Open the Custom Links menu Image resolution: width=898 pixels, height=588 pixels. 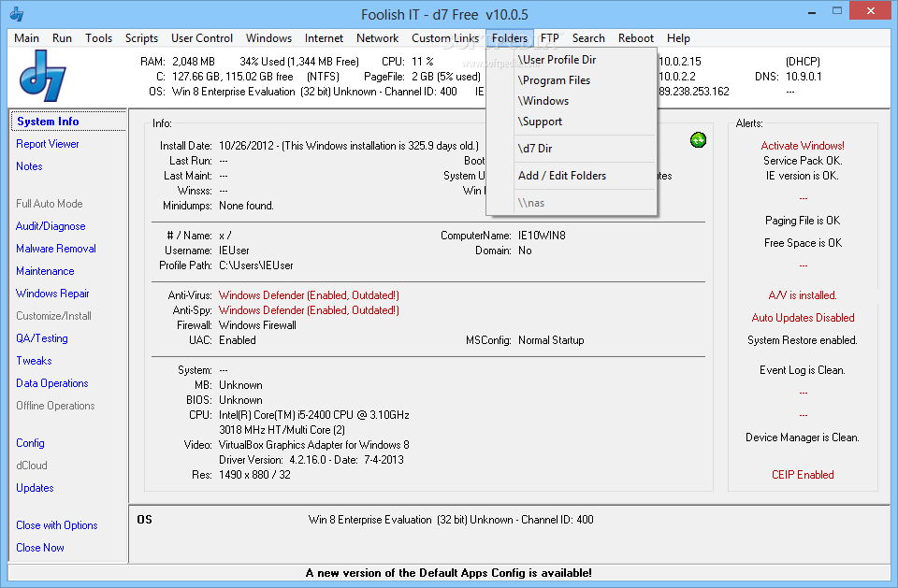445,38
